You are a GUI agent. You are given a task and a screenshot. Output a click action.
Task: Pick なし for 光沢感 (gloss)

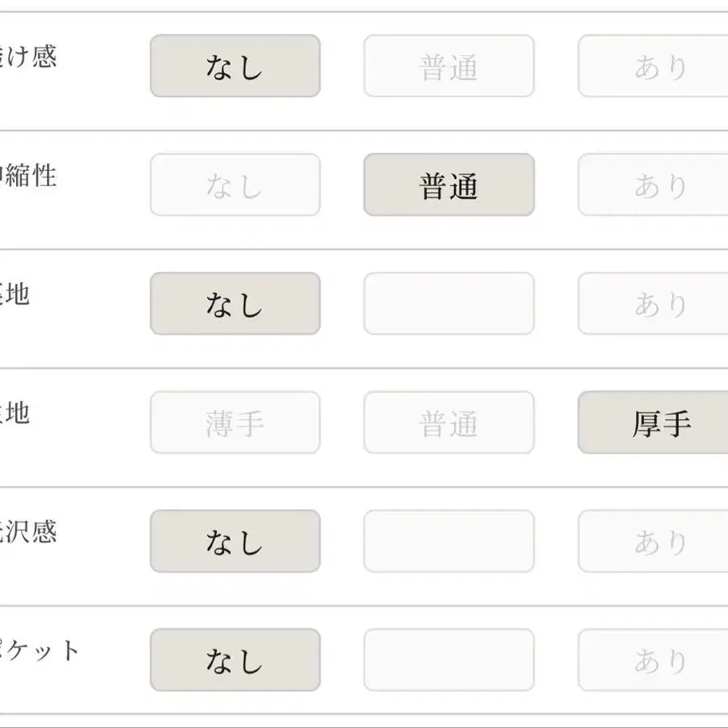(x=235, y=542)
